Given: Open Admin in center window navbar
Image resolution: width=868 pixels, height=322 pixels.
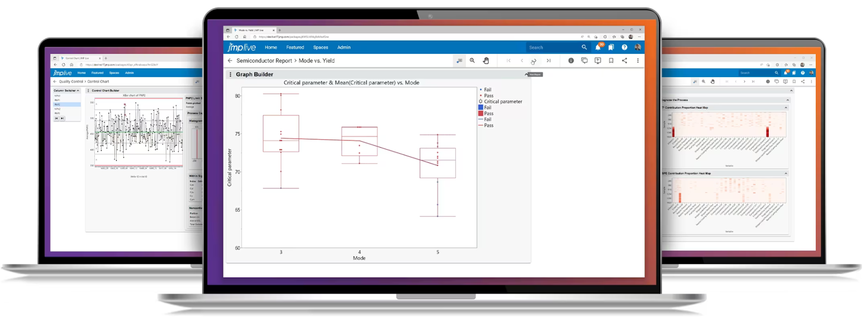Looking at the screenshot, I should [x=344, y=47].
